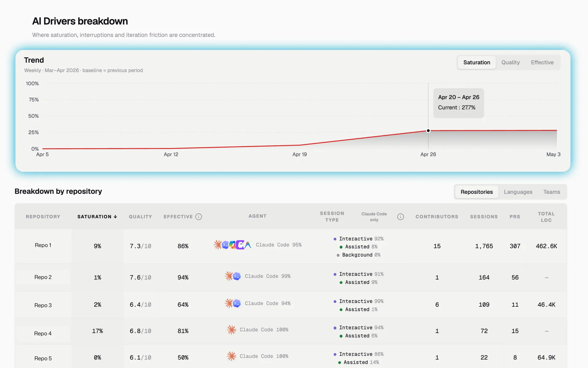
Task: Click the Repo 1 quality score 7.3/10
Action: pyautogui.click(x=140, y=246)
